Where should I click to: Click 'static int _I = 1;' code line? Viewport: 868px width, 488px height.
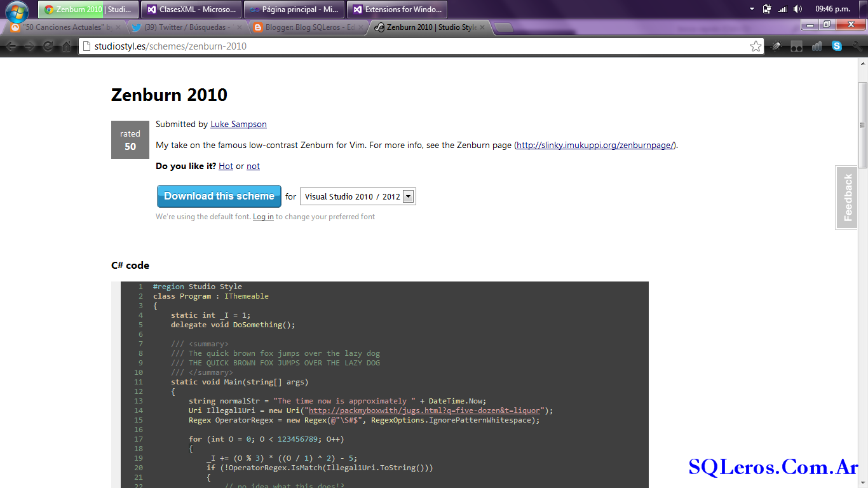tap(211, 315)
